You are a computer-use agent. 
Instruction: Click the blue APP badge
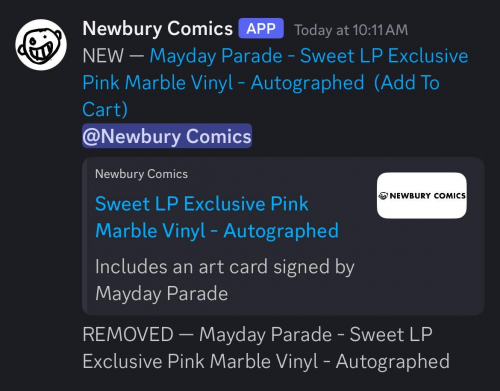coord(261,28)
